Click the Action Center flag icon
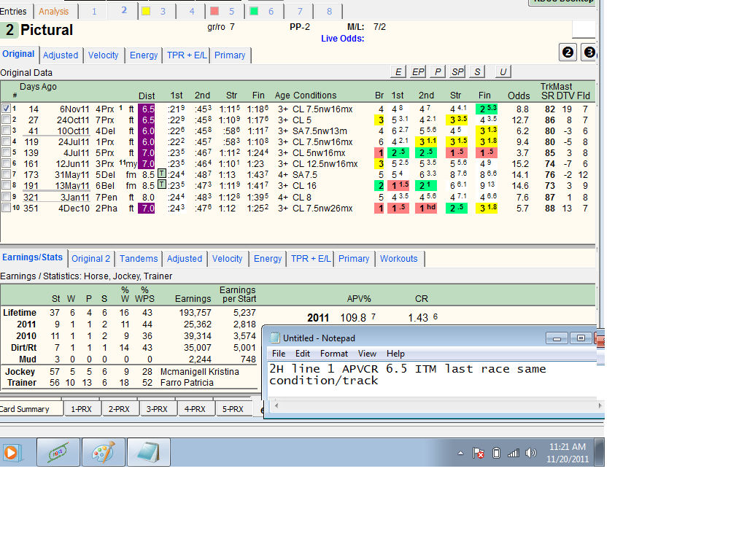This screenshot has height=560, width=747. tap(479, 453)
